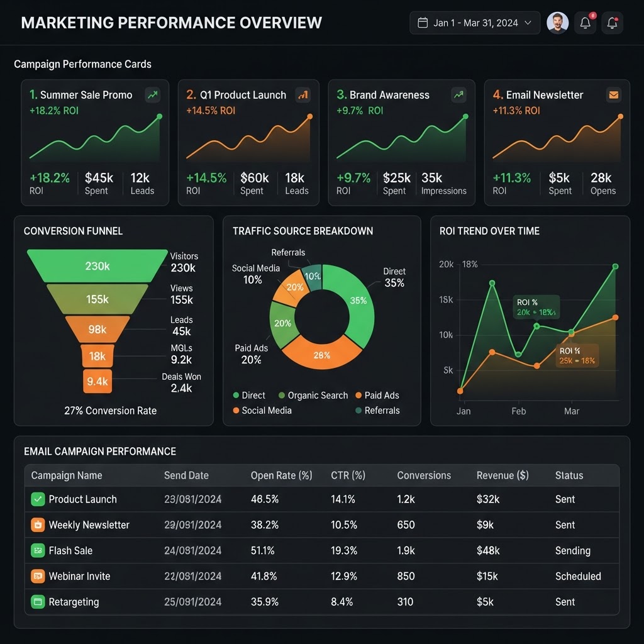
Task: Click the Sending status in Flash Sale row
Action: [x=572, y=550]
